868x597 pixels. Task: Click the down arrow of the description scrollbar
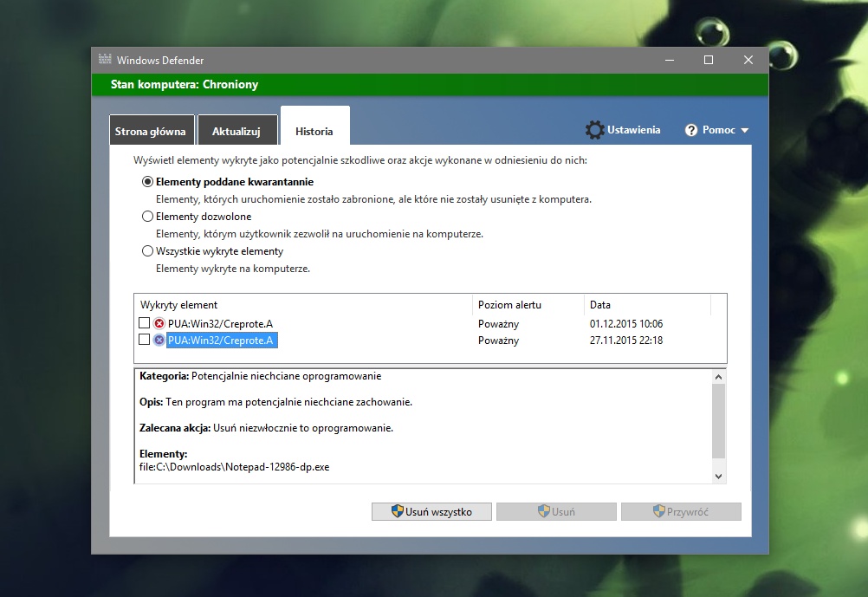719,475
